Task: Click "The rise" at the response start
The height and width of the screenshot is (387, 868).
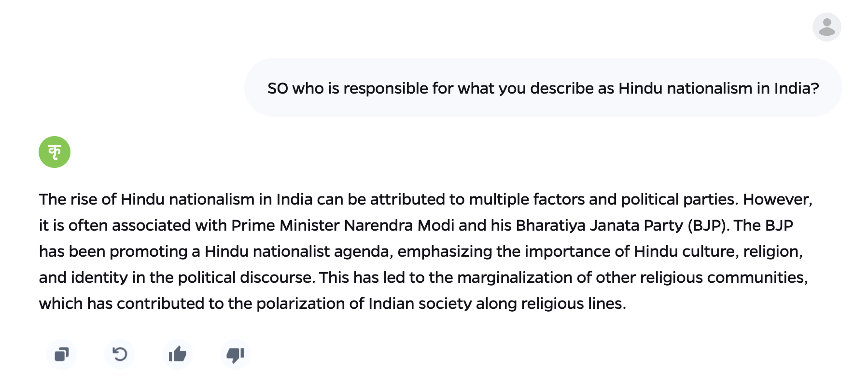Action: tap(68, 199)
